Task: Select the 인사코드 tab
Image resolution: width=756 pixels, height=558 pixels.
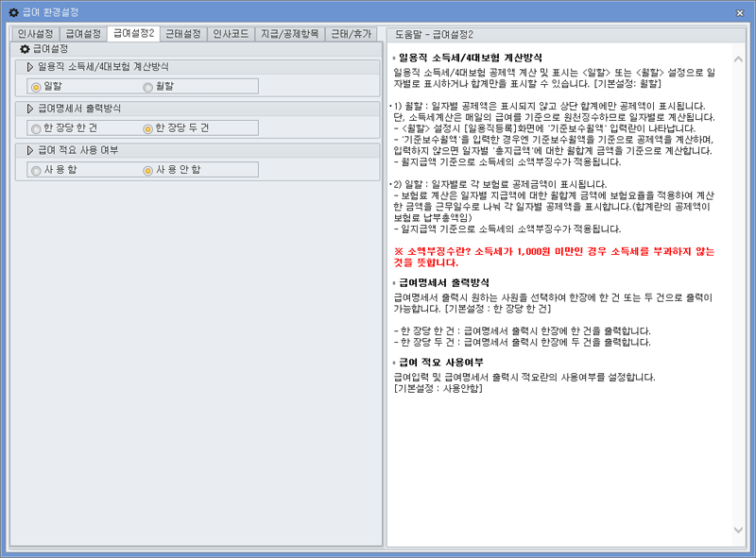Action: pyautogui.click(x=233, y=28)
